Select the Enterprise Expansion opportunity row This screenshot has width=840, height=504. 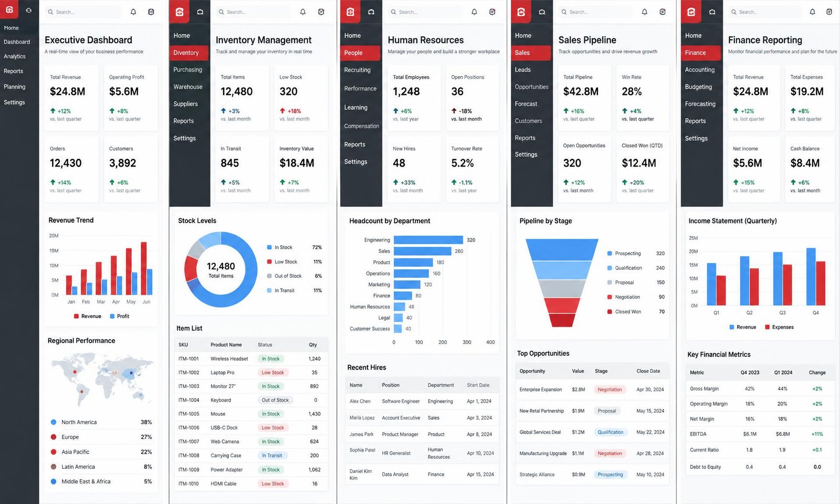point(592,390)
